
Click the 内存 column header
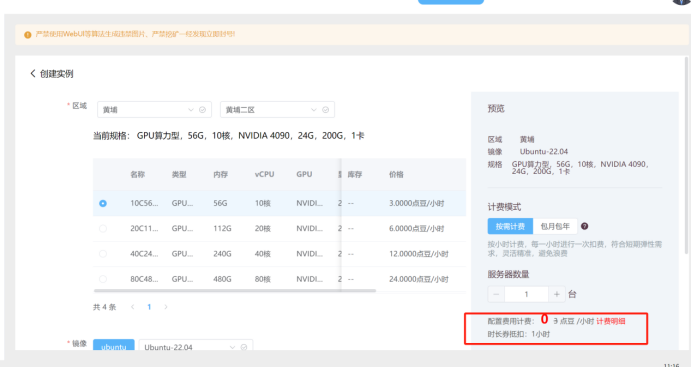221,175
